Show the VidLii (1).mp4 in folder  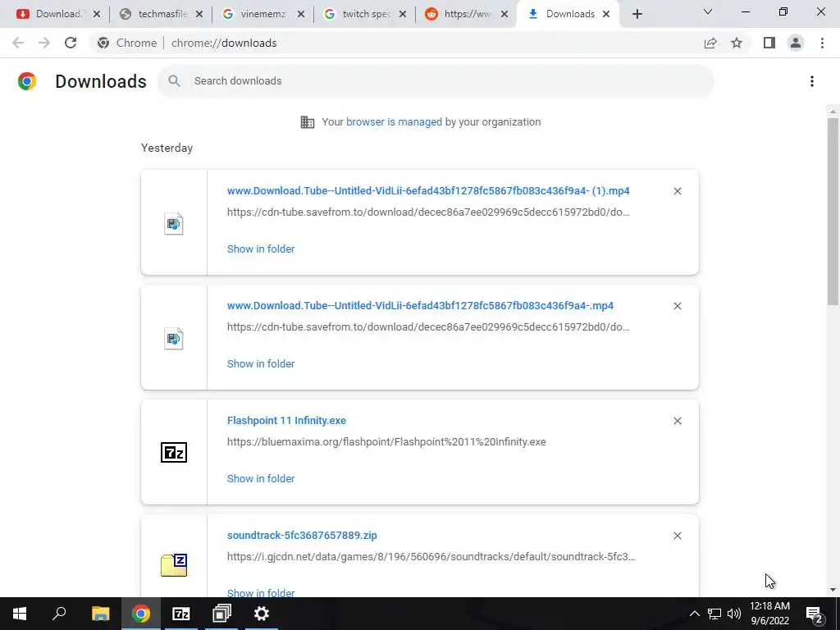(261, 249)
